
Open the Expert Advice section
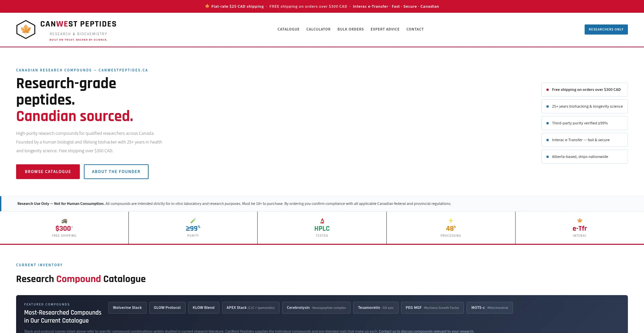click(385, 30)
